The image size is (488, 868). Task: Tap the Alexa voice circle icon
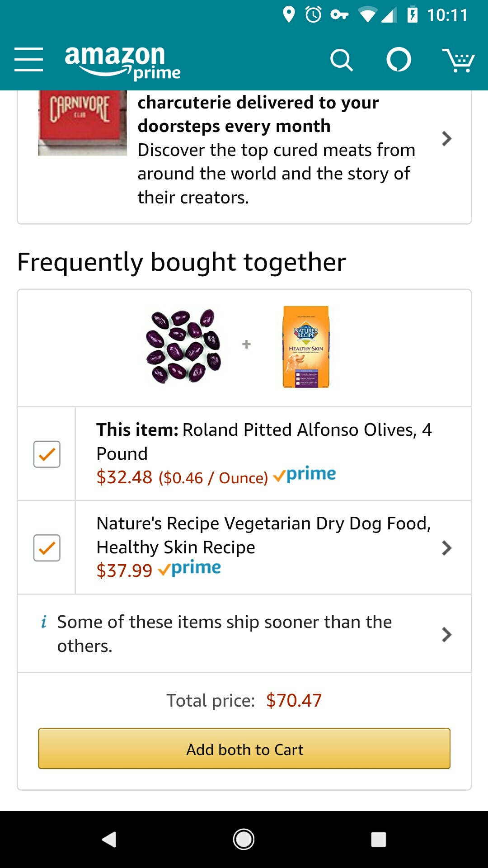coord(399,60)
